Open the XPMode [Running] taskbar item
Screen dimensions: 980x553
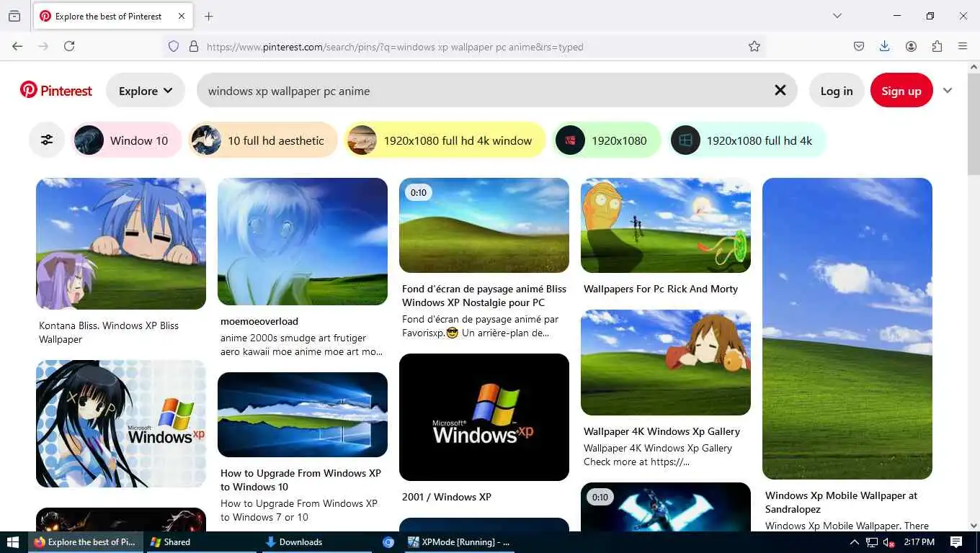459,542
